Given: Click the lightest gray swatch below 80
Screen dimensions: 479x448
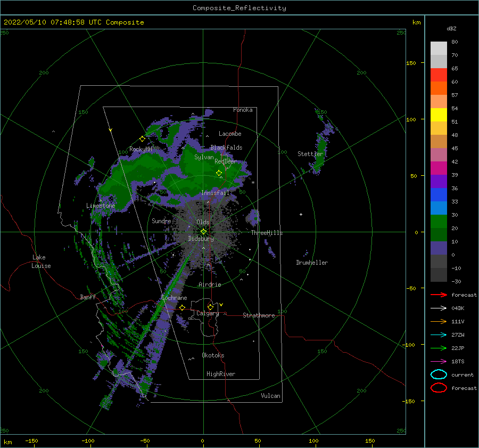Looking at the screenshot, I should pos(439,48).
